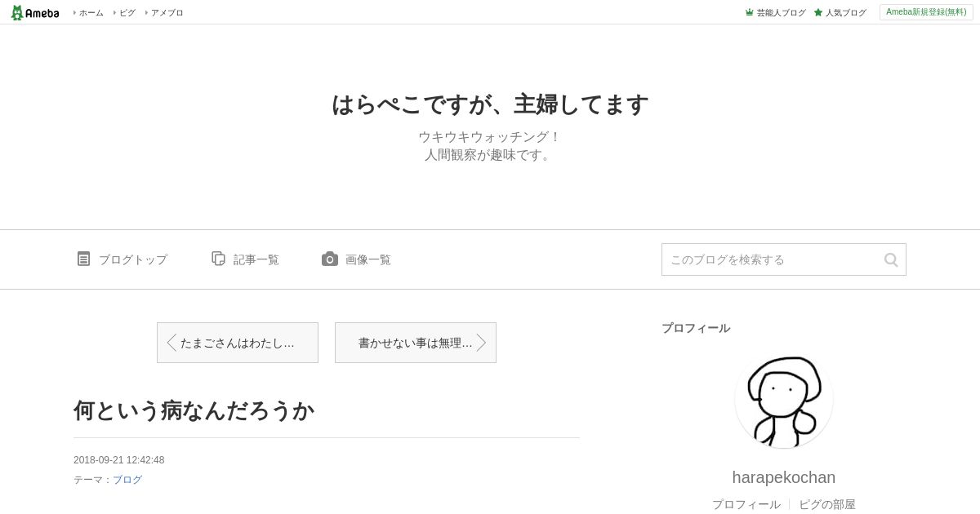
Task: Open the ブログ theme link
Action: tap(127, 480)
